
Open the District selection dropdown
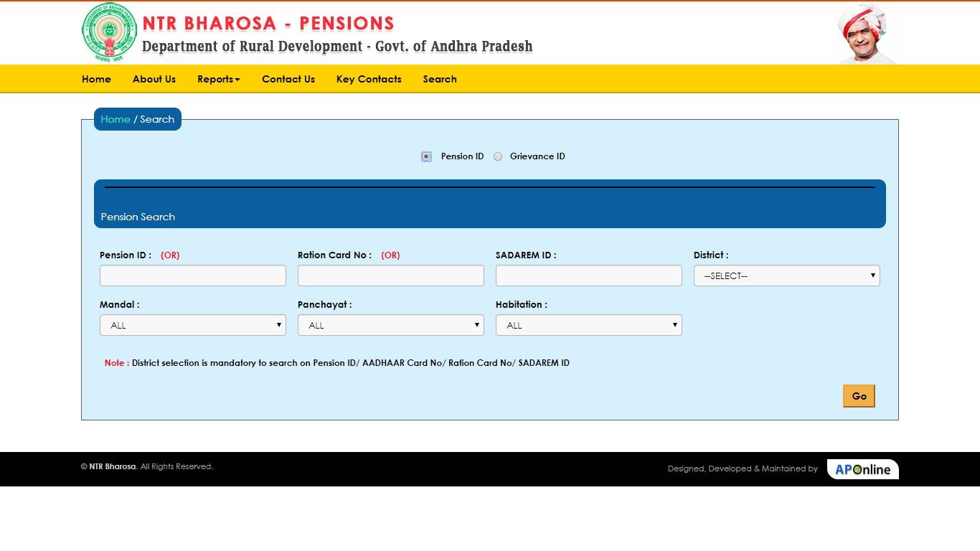coord(786,275)
